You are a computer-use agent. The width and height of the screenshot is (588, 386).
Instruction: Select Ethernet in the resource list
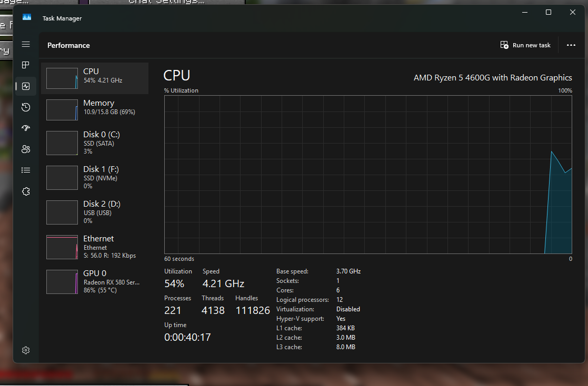(x=95, y=247)
